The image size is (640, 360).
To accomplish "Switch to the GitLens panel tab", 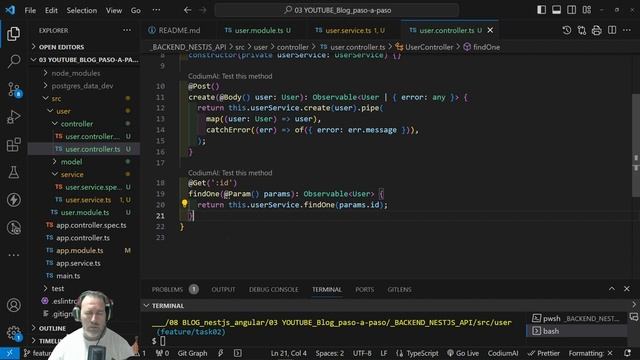I will point(399,289).
